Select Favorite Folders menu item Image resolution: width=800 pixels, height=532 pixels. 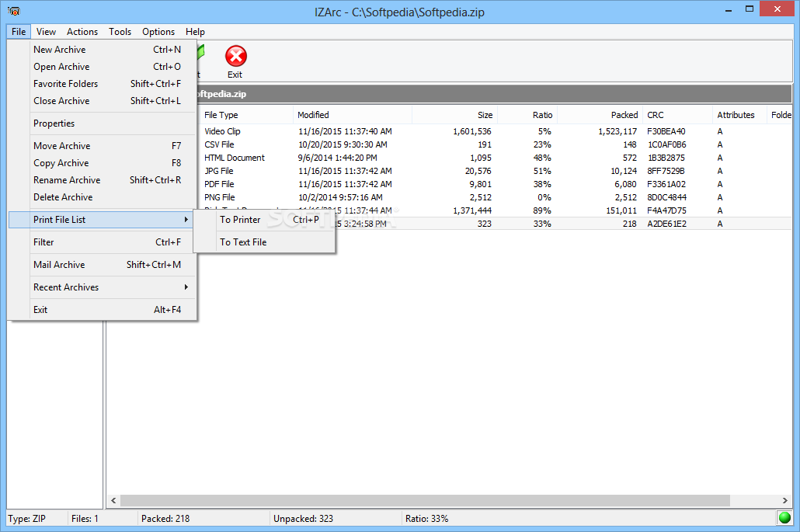102,84
